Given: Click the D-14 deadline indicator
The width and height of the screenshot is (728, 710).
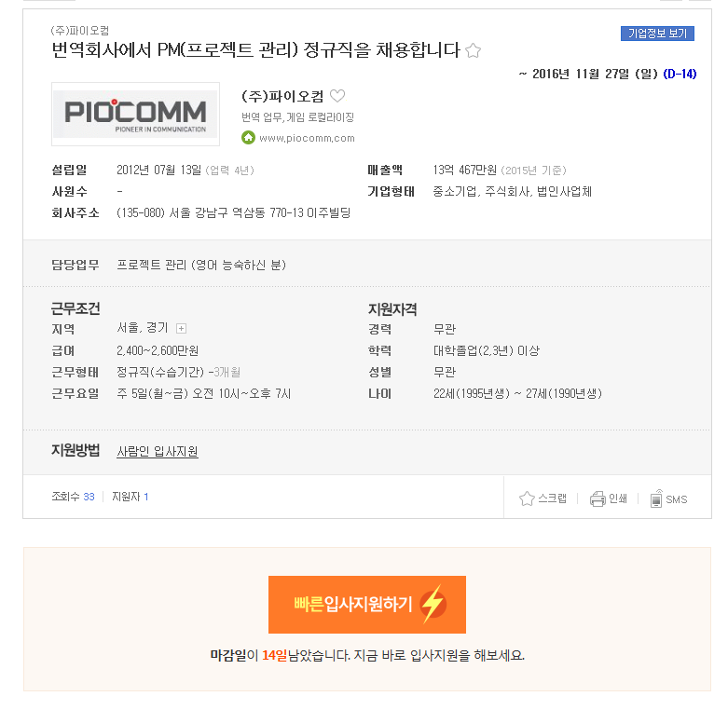Looking at the screenshot, I should coord(680,75).
